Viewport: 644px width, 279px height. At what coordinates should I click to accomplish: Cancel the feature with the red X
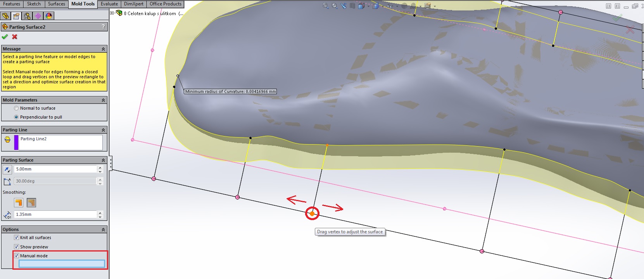click(15, 37)
